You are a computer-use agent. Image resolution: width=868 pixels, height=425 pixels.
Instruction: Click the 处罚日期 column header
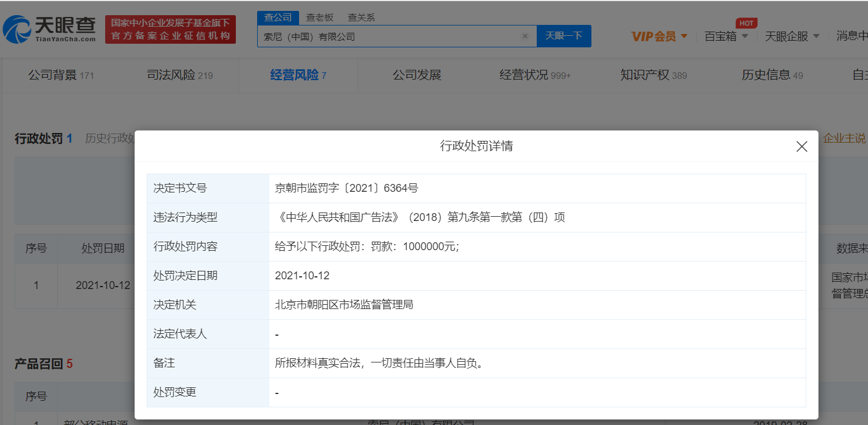click(x=103, y=248)
